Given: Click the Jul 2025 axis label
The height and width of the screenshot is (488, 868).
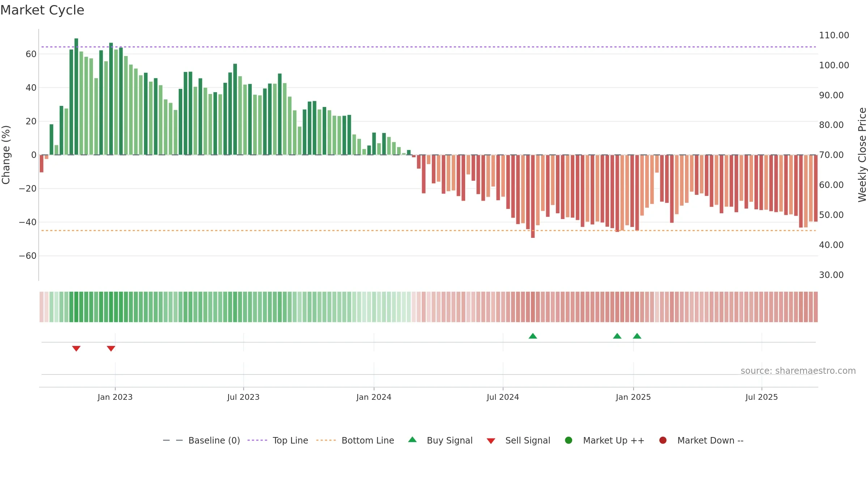Looking at the screenshot, I should [762, 397].
